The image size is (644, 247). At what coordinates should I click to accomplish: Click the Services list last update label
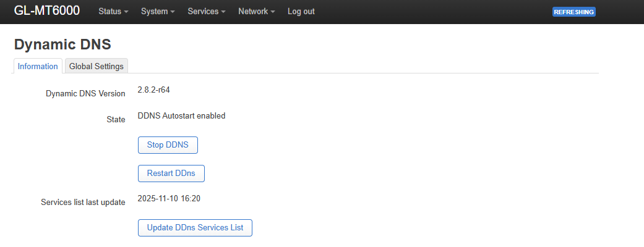(83, 202)
